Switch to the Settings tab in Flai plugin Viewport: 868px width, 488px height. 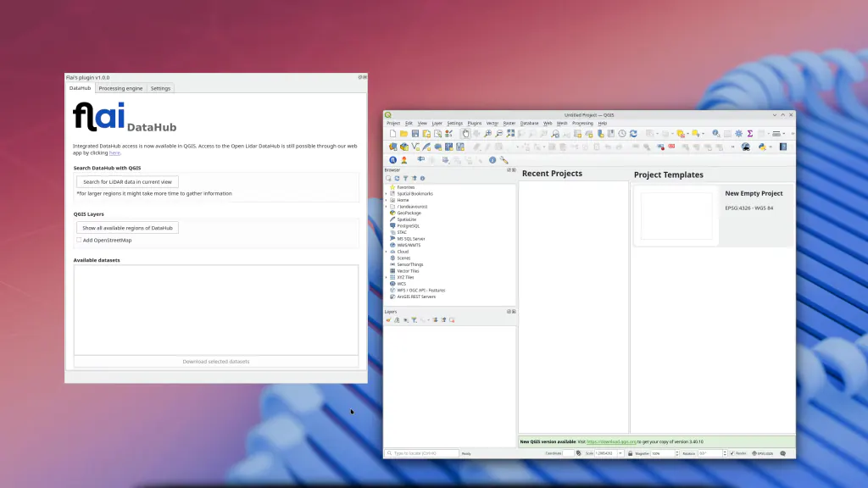tap(160, 88)
